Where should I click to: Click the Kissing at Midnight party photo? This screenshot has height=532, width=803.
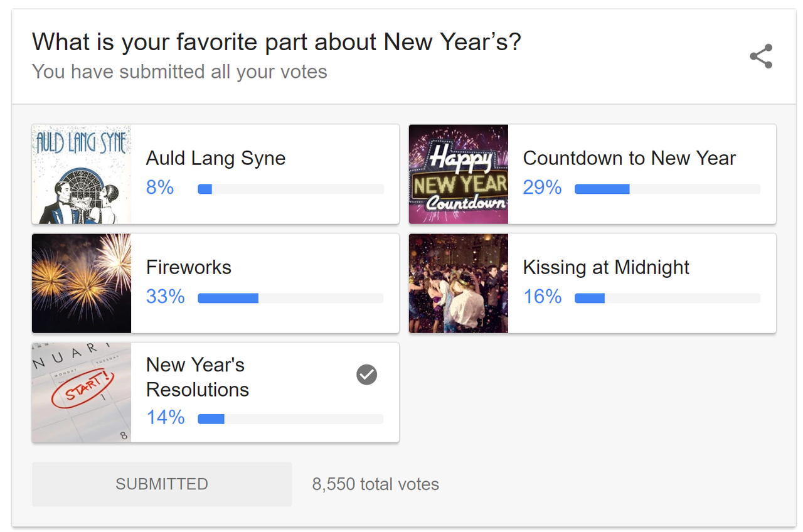point(459,284)
